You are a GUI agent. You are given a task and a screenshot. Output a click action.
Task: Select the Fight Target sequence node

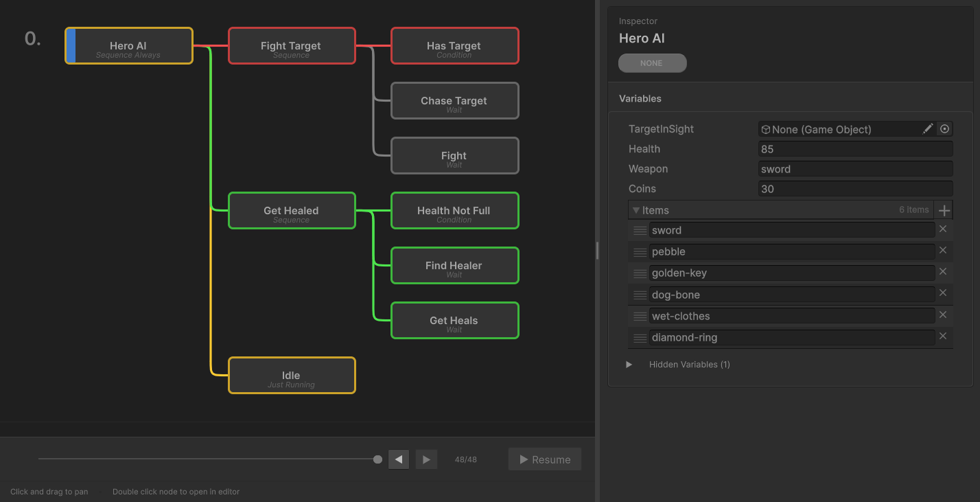[292, 45]
